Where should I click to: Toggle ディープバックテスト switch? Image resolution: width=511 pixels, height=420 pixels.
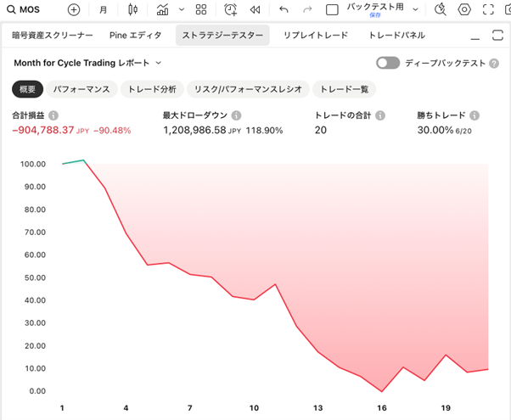click(388, 63)
